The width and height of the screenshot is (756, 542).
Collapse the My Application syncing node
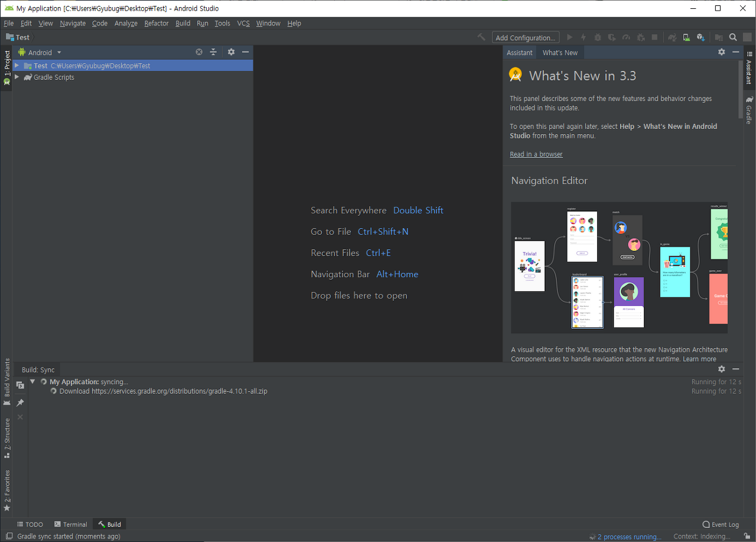click(x=32, y=382)
